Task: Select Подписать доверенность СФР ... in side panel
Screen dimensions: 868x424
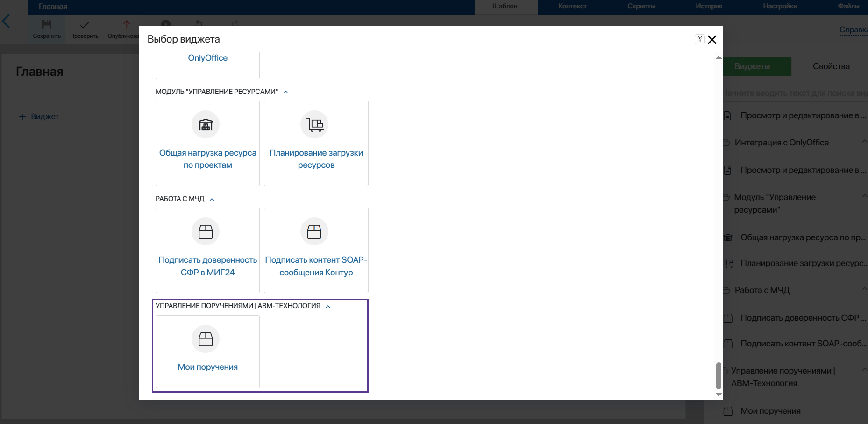Action: point(795,318)
